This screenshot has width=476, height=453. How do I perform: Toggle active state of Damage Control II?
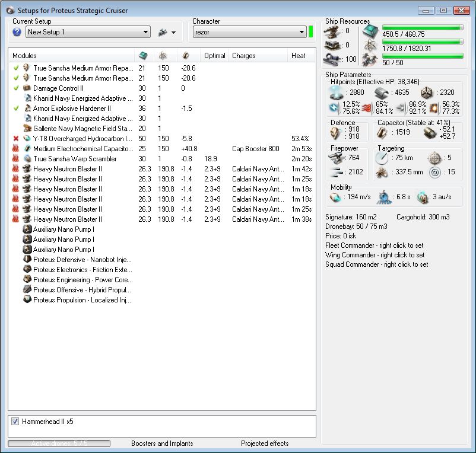pos(16,88)
